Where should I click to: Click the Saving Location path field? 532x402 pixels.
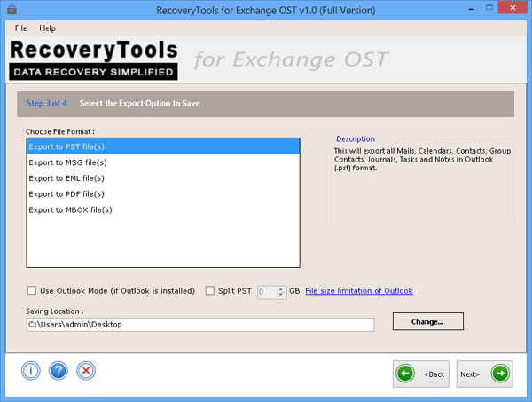[x=200, y=325]
